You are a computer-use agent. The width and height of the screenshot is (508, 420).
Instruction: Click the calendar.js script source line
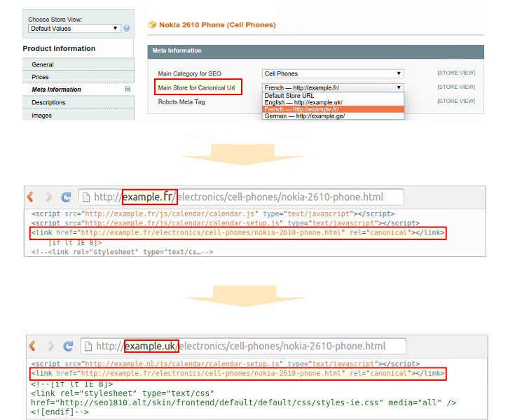213,214
